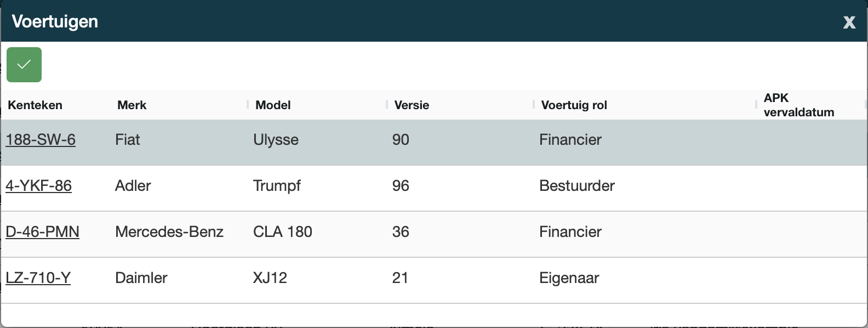Click the Eigenaar role cell
This screenshot has width=868, height=328.
pos(569,278)
